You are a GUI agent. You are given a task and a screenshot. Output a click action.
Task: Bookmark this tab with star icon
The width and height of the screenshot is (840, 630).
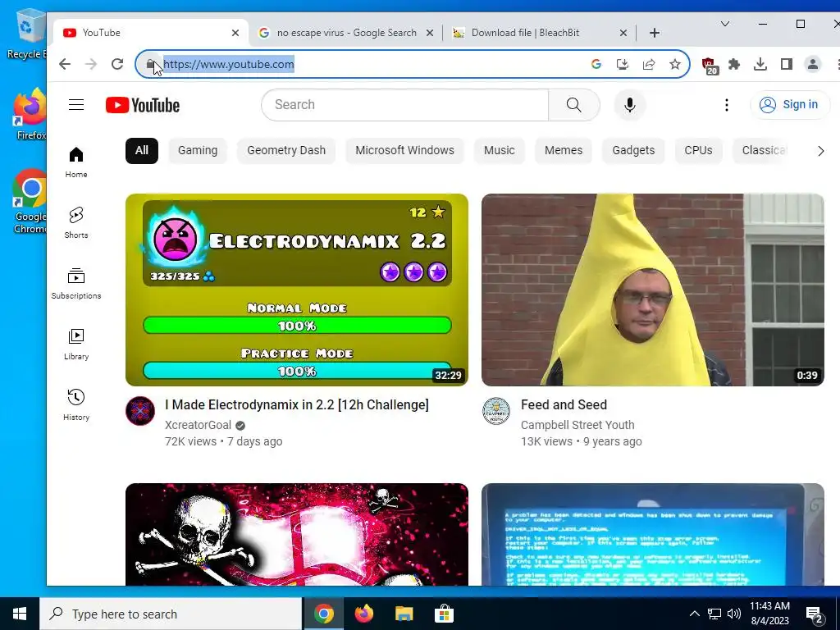coord(675,64)
